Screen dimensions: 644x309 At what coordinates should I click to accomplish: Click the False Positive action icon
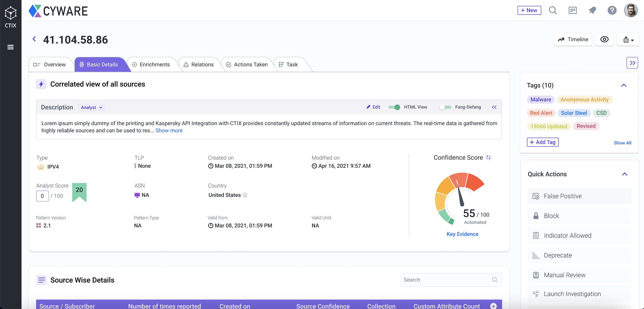tap(535, 196)
